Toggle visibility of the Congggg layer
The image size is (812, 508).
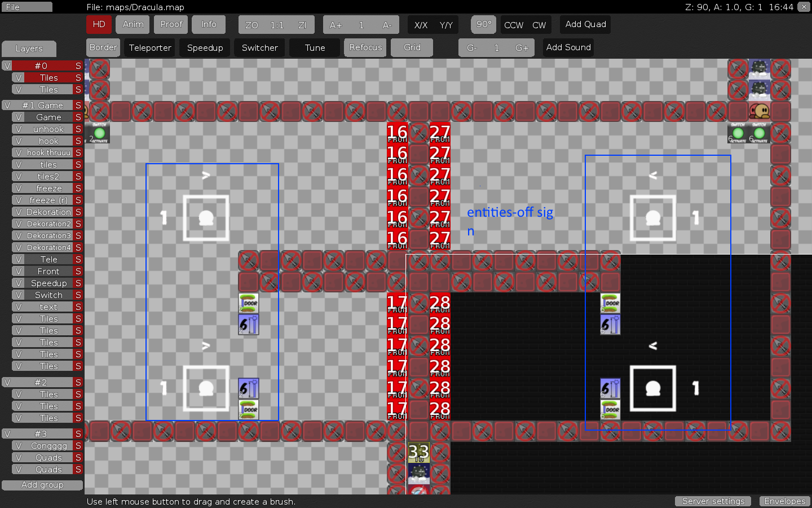[x=19, y=446]
